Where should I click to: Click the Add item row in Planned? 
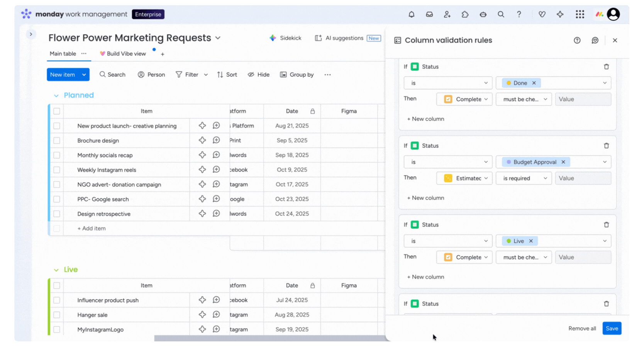(92, 229)
